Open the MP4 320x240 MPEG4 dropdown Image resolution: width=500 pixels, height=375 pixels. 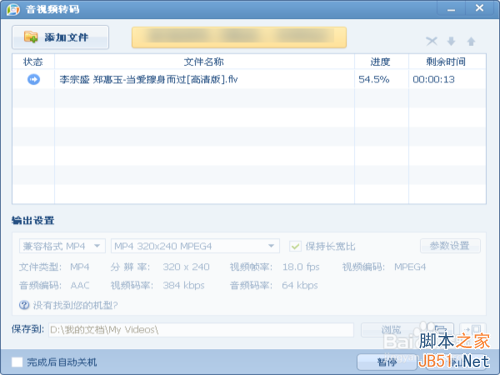click(x=195, y=246)
